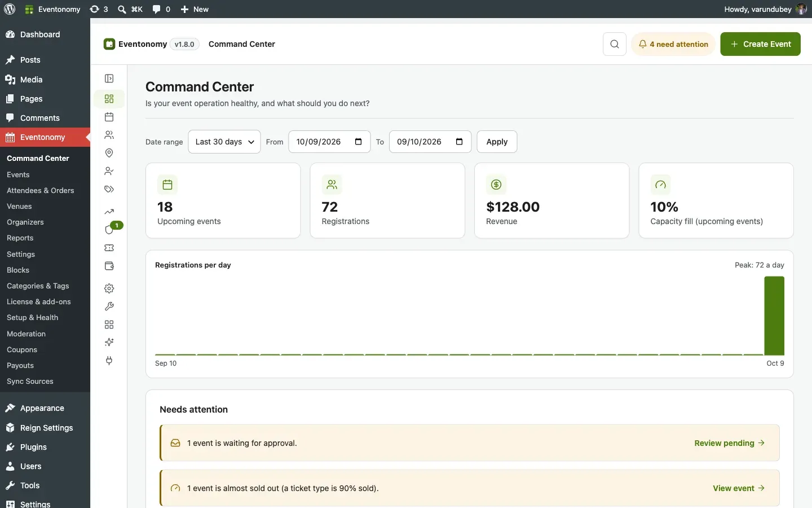
Task: Click the From date input field
Action: (329, 142)
